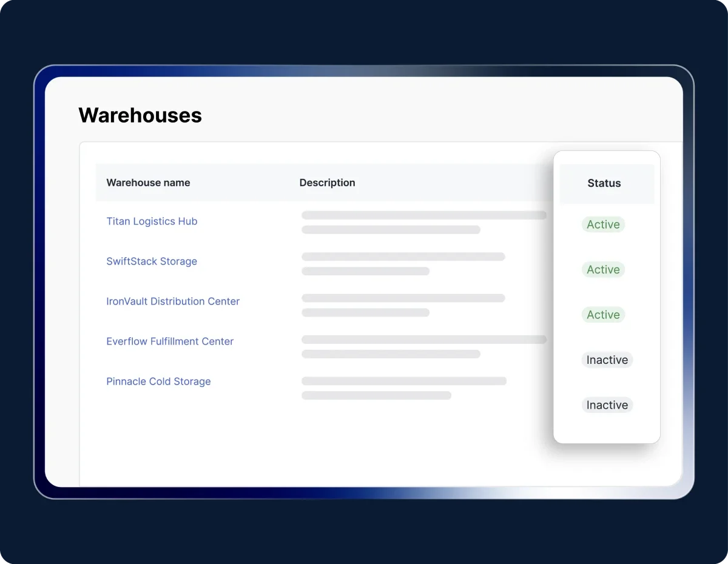Open the SwiftStack Storage warehouse link
This screenshot has height=564, width=728.
tap(152, 261)
